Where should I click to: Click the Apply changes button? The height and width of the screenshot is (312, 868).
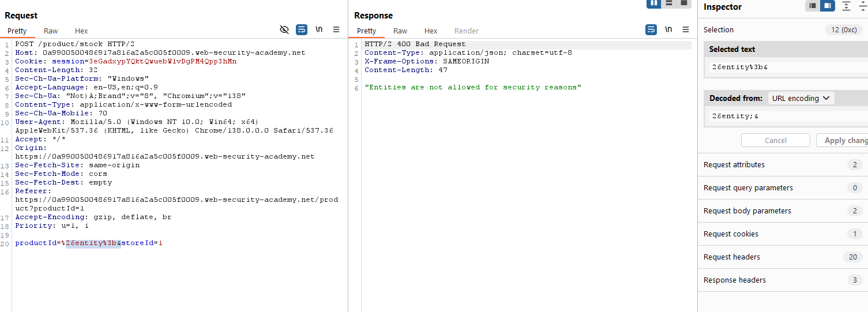pyautogui.click(x=842, y=140)
